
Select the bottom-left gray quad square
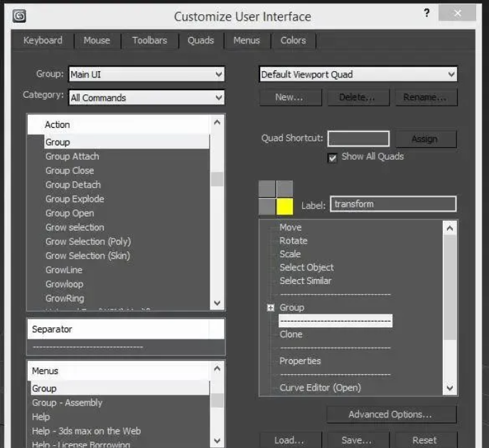click(267, 207)
